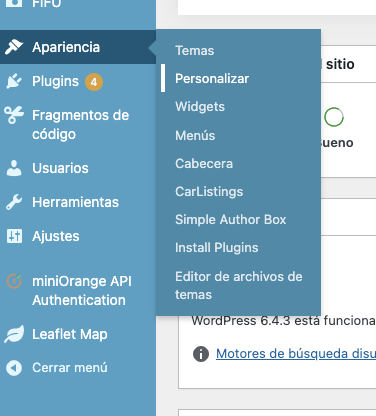Click the info icon beside Motores de búsqueda
This screenshot has width=376, height=416.
201,354
